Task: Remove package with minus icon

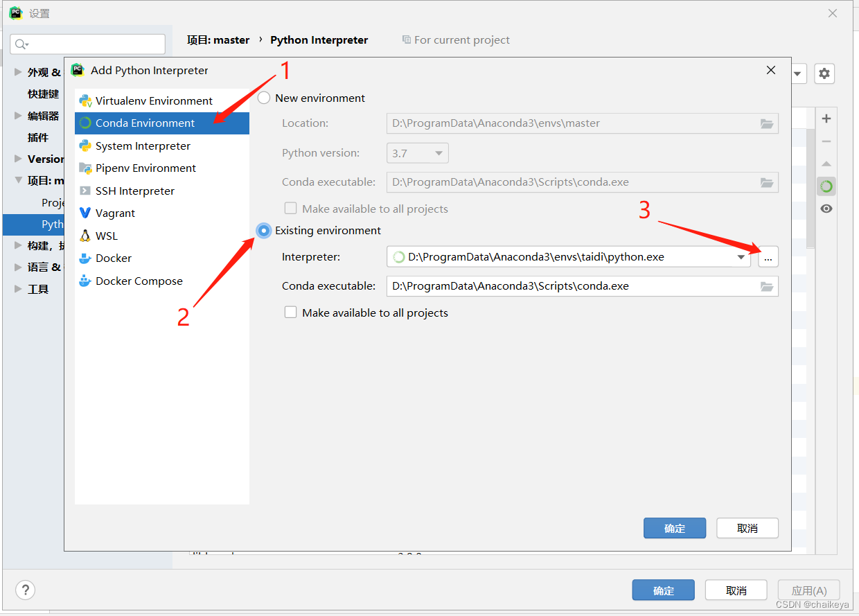Action: pyautogui.click(x=826, y=141)
